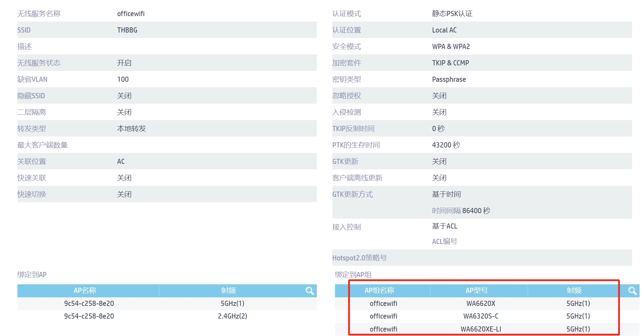Click the 射频 header in the 绑定到AP table
Image resolution: width=644 pixels, height=336 pixels.
coord(229,290)
